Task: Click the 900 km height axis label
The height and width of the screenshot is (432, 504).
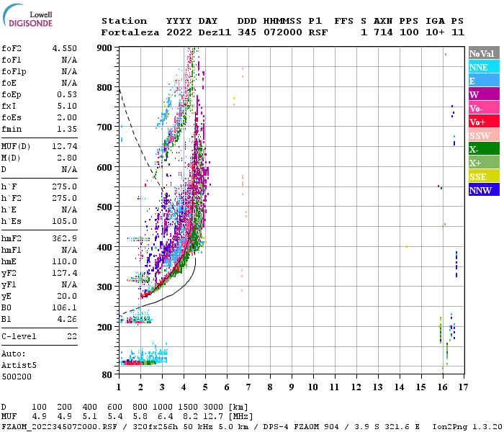Action: point(104,48)
